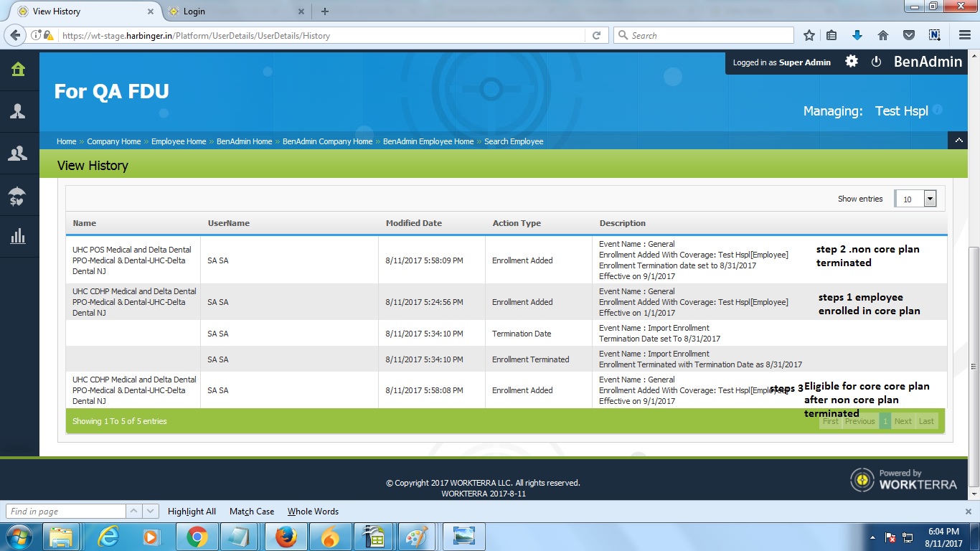Screen dimensions: 980x551
Task: Bookmark this page with the star icon
Action: [809, 35]
